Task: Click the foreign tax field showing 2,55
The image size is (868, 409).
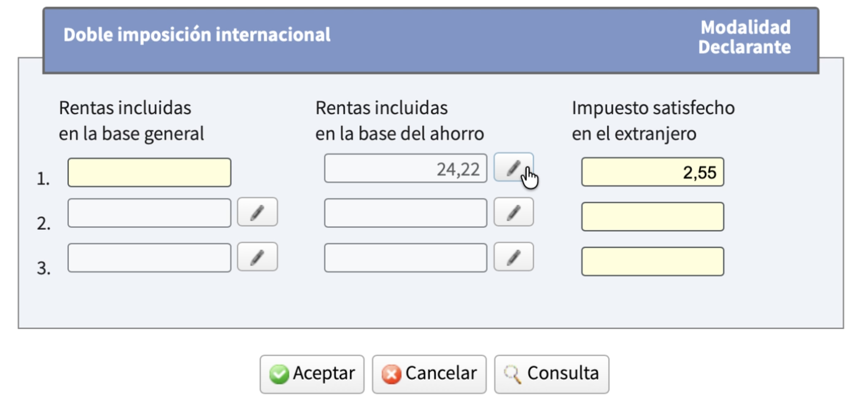Action: pos(653,173)
